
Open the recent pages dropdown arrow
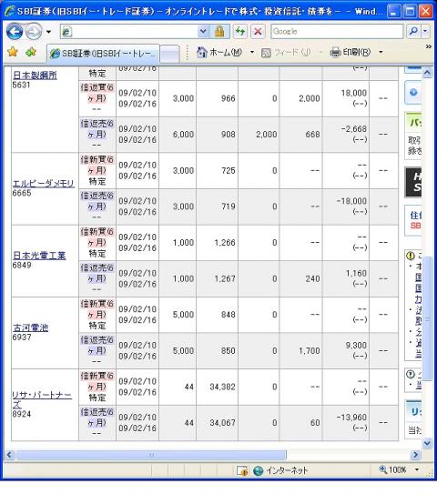(x=48, y=32)
